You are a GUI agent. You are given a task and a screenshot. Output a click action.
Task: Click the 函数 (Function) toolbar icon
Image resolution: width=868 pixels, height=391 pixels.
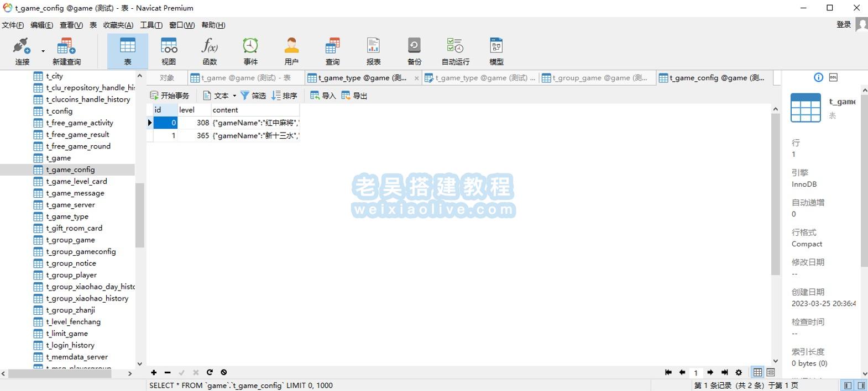(x=210, y=51)
